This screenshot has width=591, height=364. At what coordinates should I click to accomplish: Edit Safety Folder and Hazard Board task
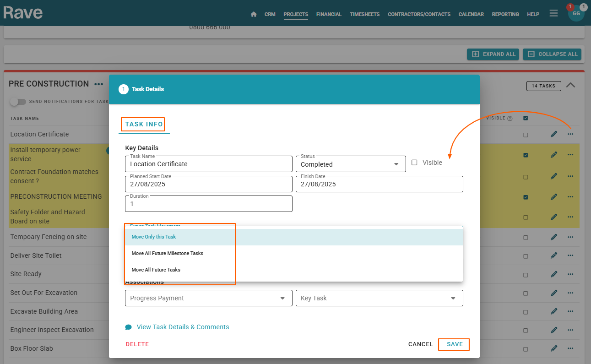(x=554, y=217)
